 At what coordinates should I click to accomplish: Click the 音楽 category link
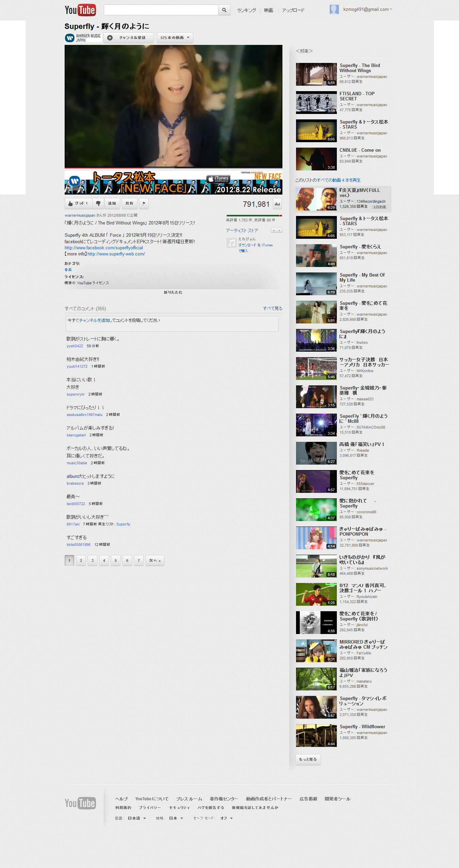coord(68,270)
